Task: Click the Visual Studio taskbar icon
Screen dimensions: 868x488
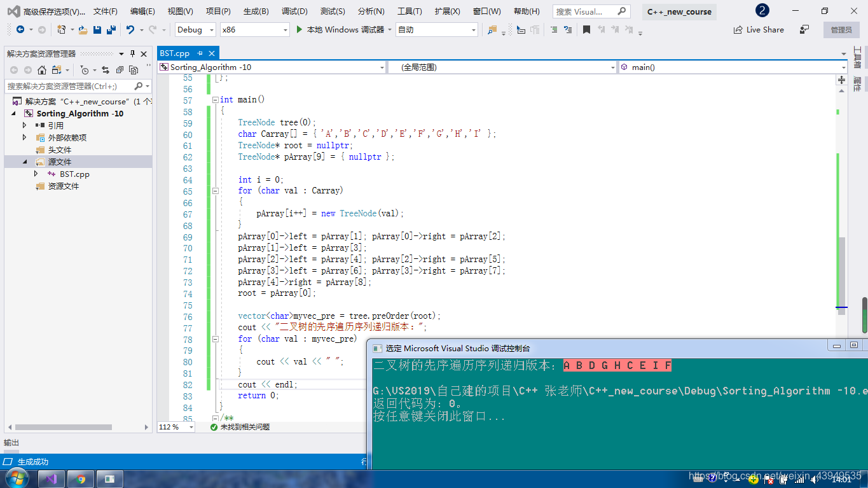Action: 52,479
